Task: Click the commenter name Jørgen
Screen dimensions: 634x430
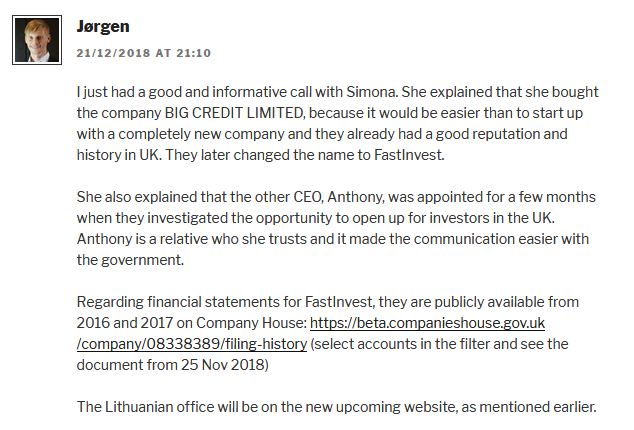Action: (103, 26)
